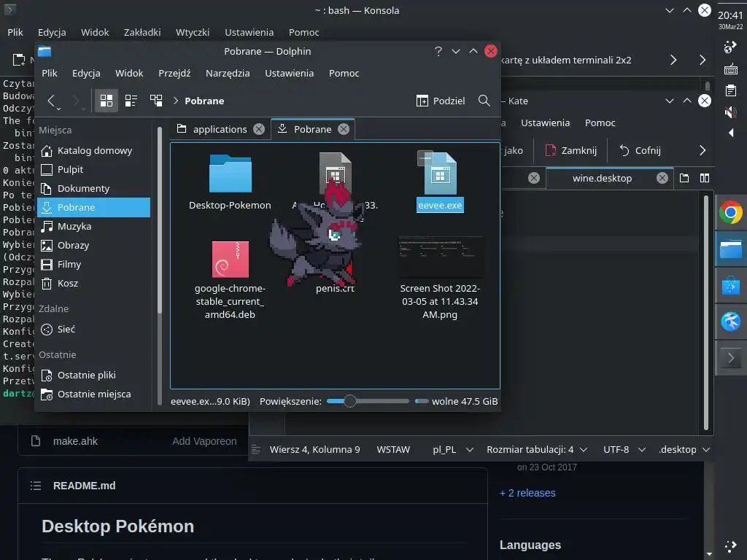The height and width of the screenshot is (560, 747).
Task: Open Rozmiar tabulacji dropdown in Kate
Action: (537, 449)
